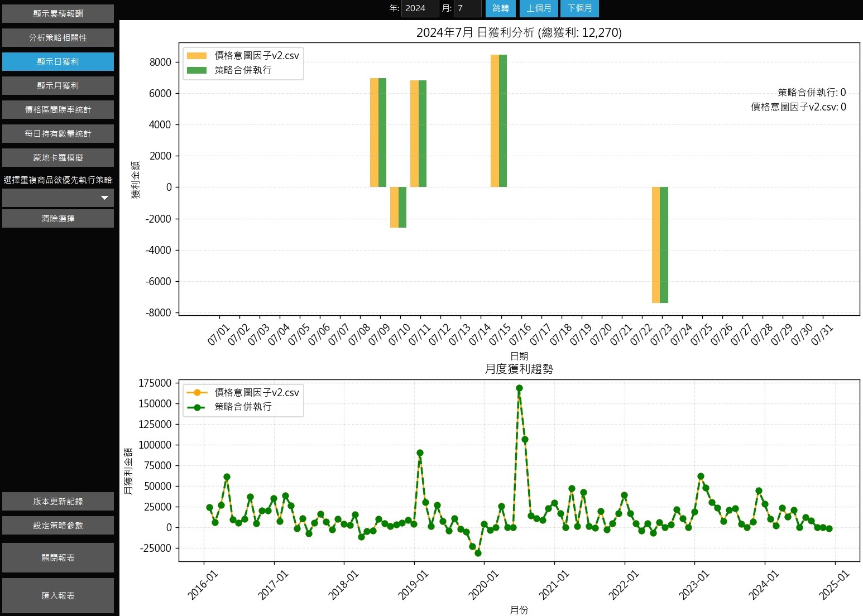Viewport: 863px width, 616px height.
Task: Switch to 顯示月獲利 view
Action: (58, 86)
